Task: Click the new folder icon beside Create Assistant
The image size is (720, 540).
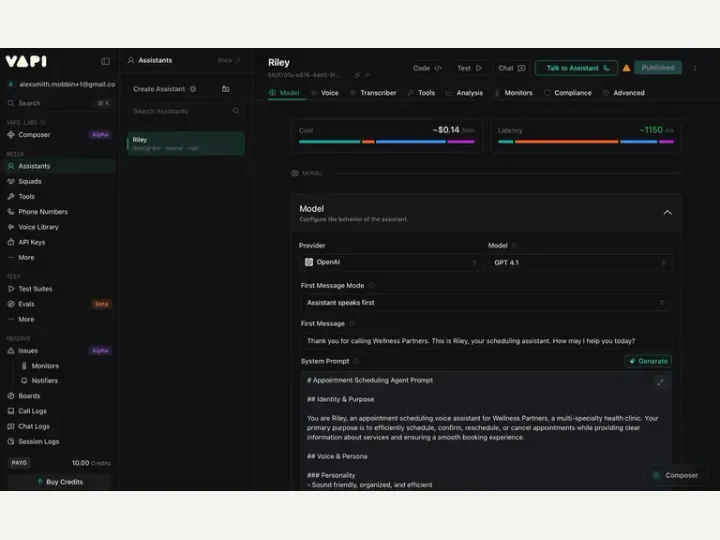Action: coord(225,89)
